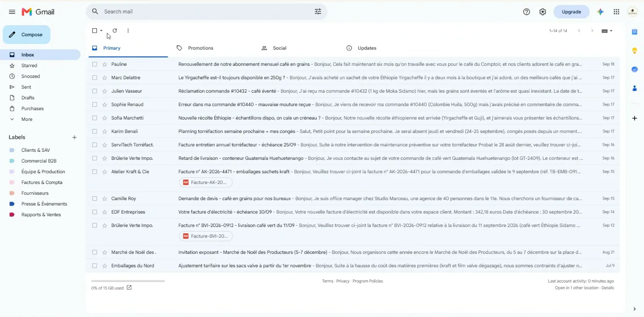This screenshot has height=317, width=644.
Task: Go to newer messages arrow
Action: (x=579, y=30)
